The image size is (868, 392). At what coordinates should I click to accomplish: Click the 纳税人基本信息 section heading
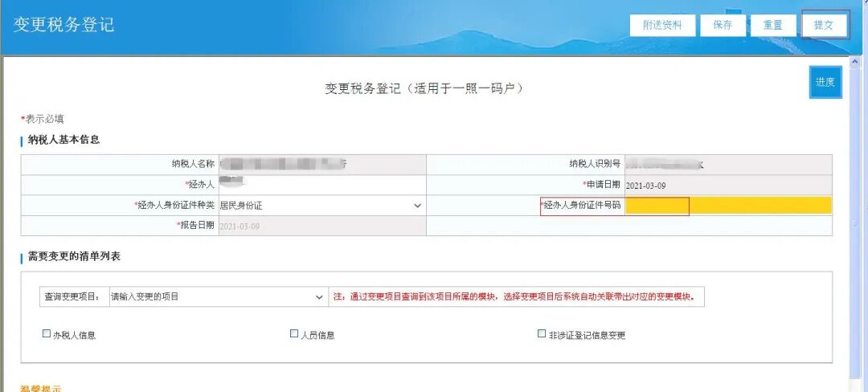tap(63, 140)
